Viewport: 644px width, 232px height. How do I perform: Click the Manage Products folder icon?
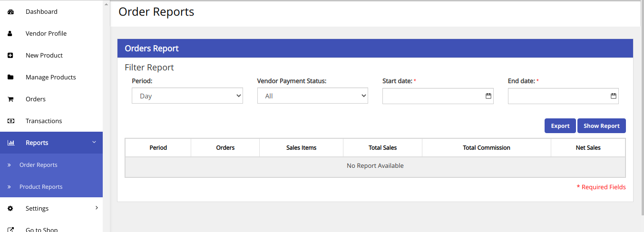pos(10,77)
